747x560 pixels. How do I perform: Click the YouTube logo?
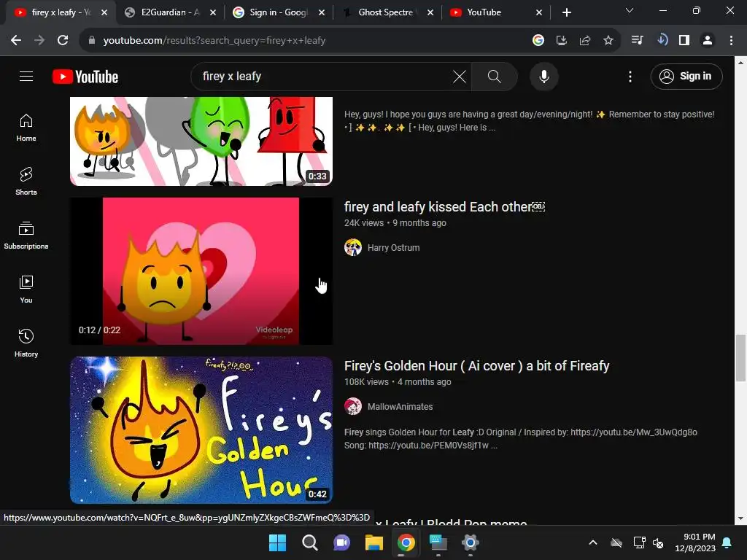tap(85, 77)
